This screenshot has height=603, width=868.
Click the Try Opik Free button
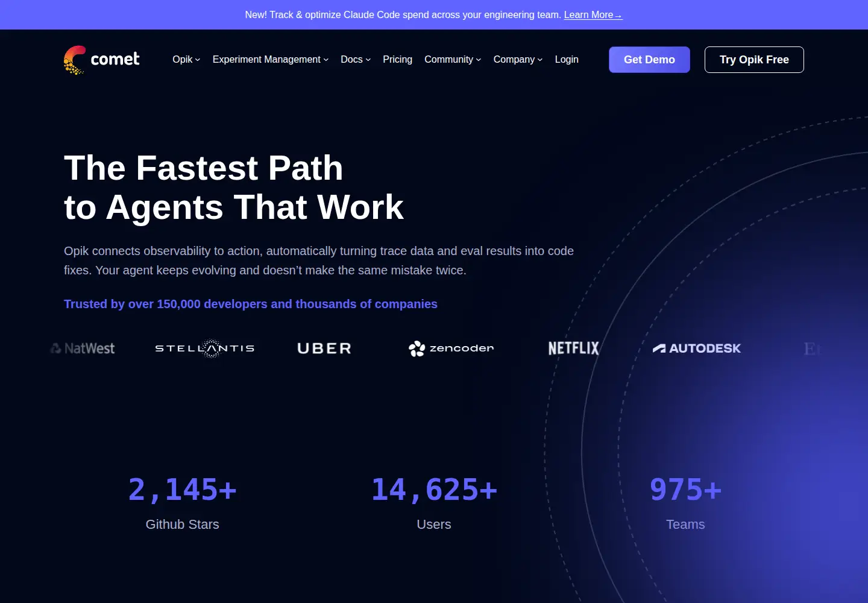pyautogui.click(x=754, y=60)
